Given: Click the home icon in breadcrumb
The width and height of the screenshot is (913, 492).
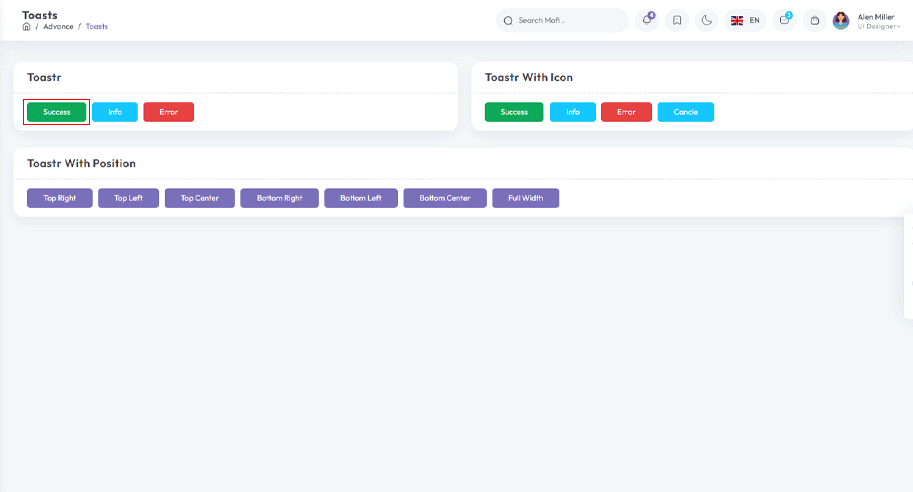Looking at the screenshot, I should point(27,27).
